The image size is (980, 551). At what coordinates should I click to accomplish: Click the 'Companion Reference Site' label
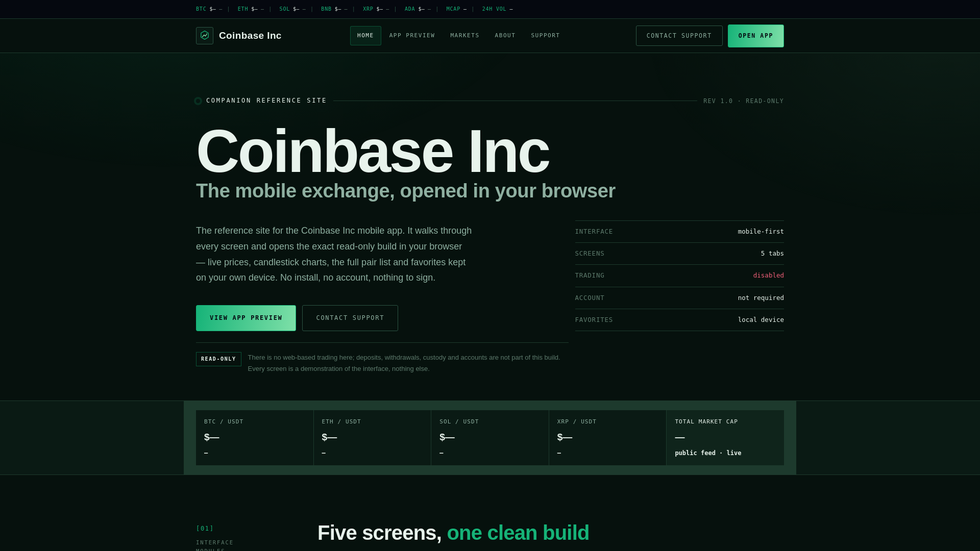pos(266,101)
